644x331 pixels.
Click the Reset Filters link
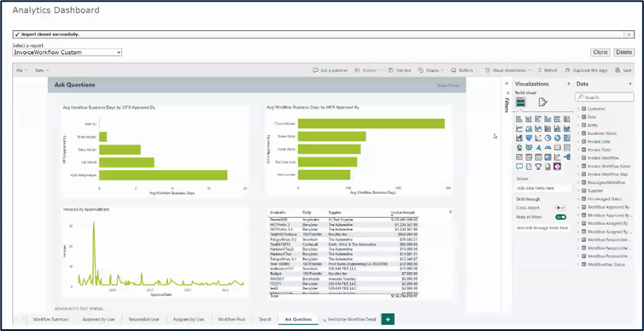(x=448, y=86)
